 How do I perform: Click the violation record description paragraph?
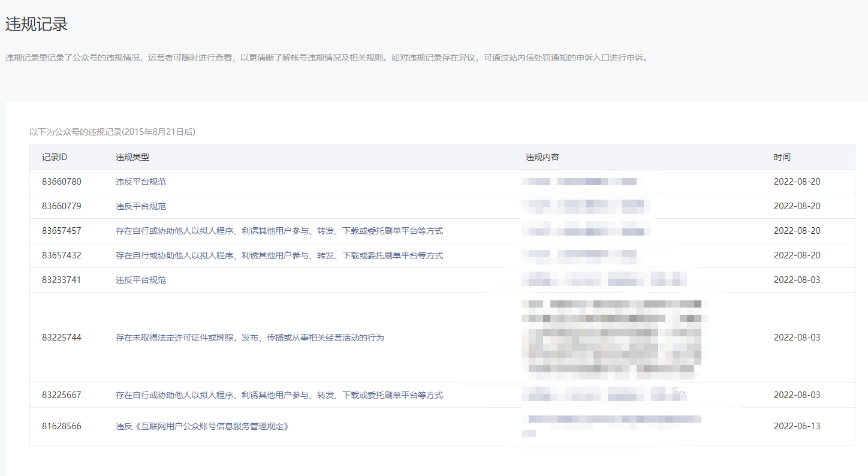[x=327, y=58]
